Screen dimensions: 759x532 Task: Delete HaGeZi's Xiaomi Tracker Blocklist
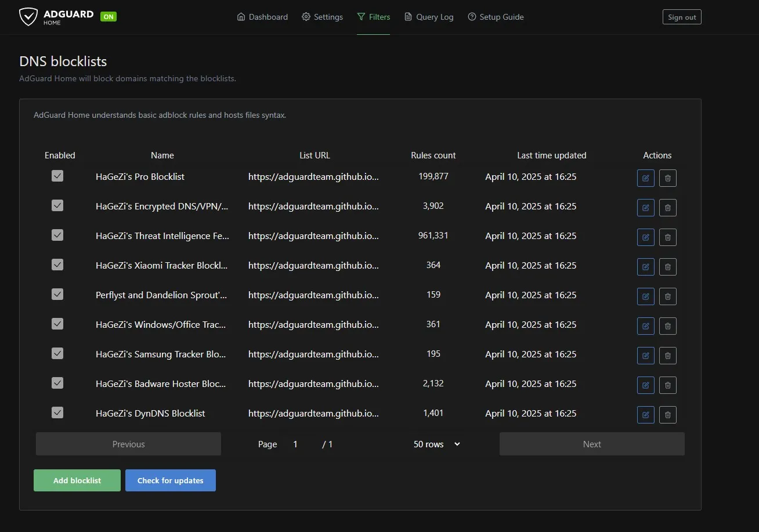[x=667, y=267]
